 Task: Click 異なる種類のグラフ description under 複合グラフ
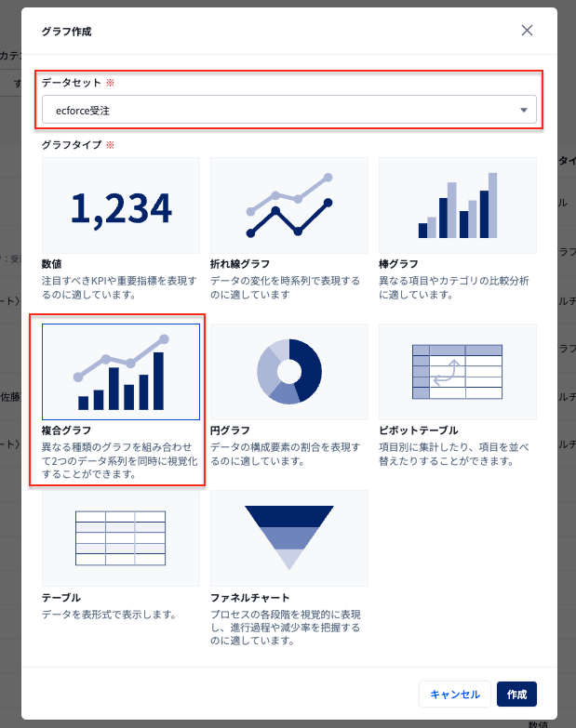119,460
